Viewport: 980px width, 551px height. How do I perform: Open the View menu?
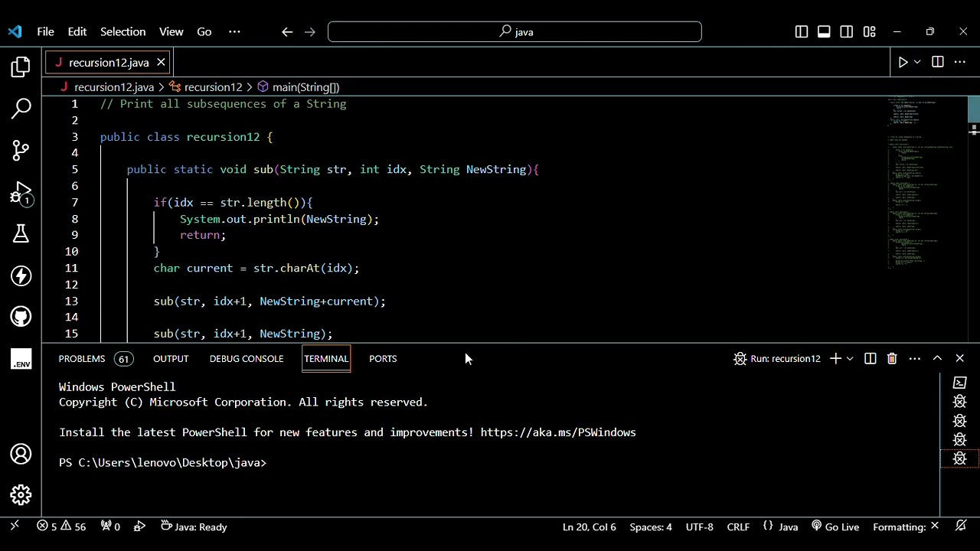click(171, 31)
